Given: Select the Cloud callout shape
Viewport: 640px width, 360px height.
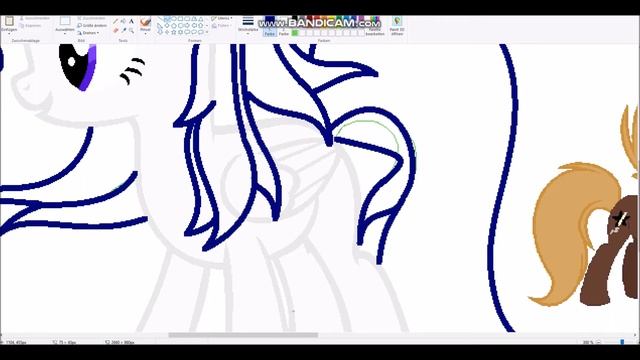Looking at the screenshot, I should [201, 32].
